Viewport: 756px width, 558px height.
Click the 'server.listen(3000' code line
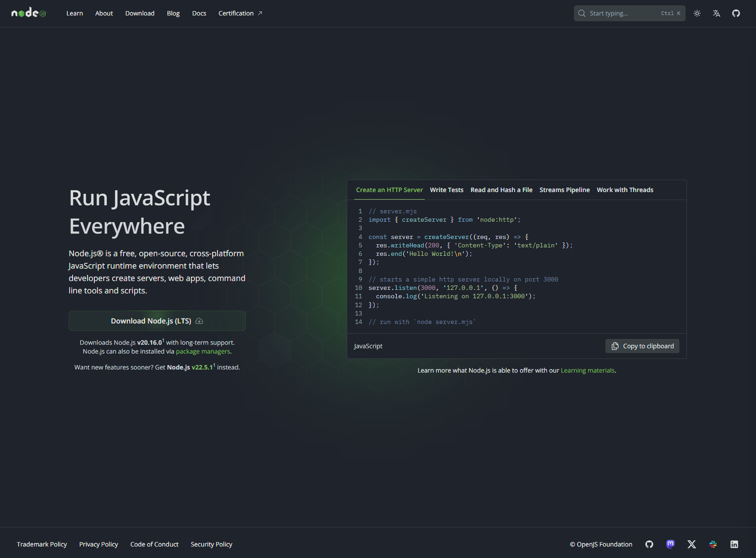(x=443, y=288)
